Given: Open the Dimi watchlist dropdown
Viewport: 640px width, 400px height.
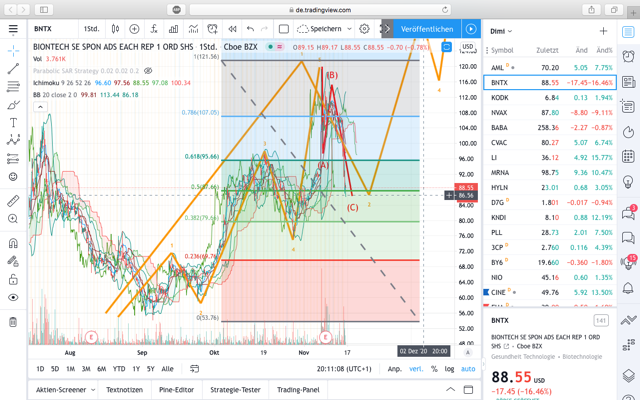Looking at the screenshot, I should pyautogui.click(x=501, y=31).
